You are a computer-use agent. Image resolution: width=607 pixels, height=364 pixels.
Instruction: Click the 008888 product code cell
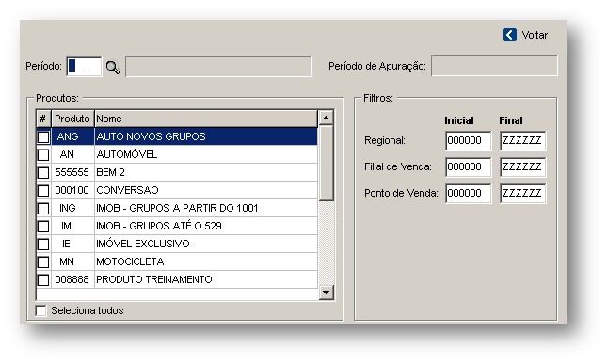pos(72,279)
